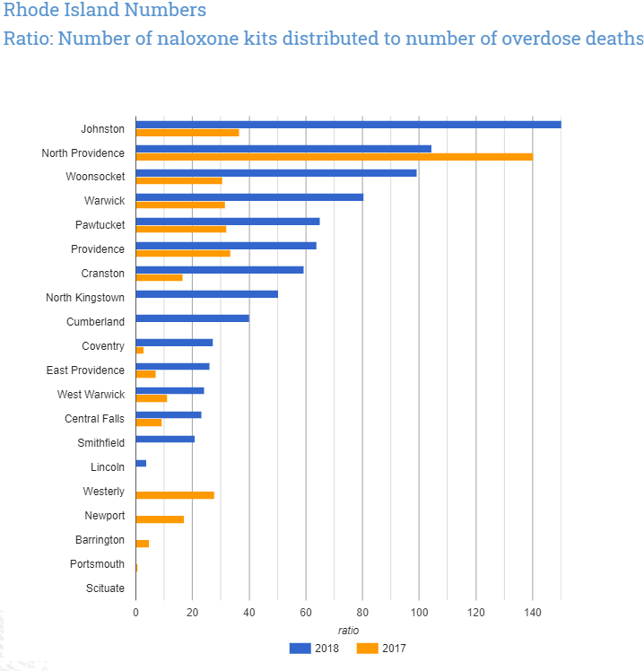Select West Warwick's blue 2018 bar
644x671 pixels.
pyautogui.click(x=170, y=391)
